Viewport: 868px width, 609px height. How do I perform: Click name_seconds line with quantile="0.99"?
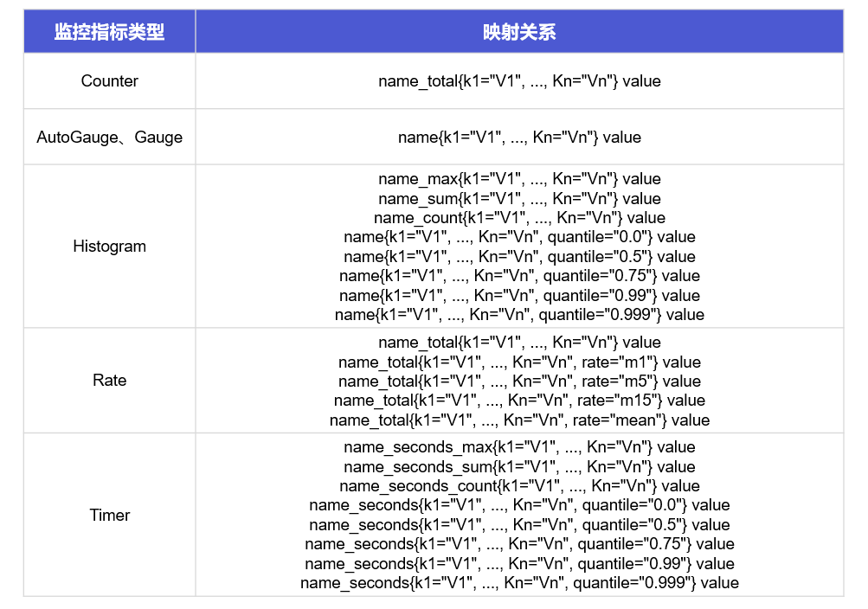(519, 564)
